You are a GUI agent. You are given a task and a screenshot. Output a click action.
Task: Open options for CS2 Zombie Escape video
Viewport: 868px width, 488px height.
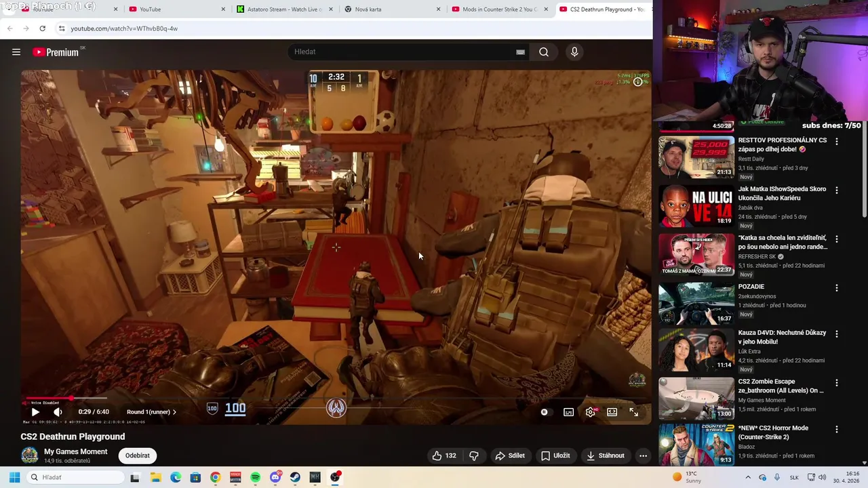pos(837,383)
